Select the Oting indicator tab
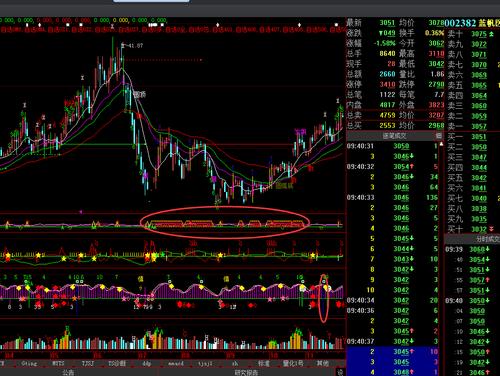Viewport: 500px width, 376px height. point(29,363)
